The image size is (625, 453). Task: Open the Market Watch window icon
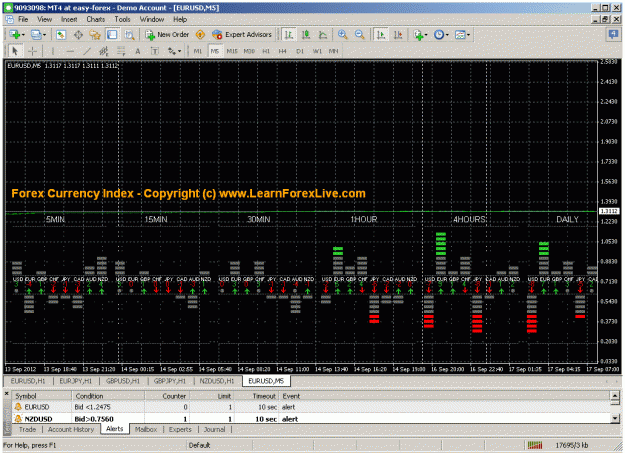[x=61, y=35]
